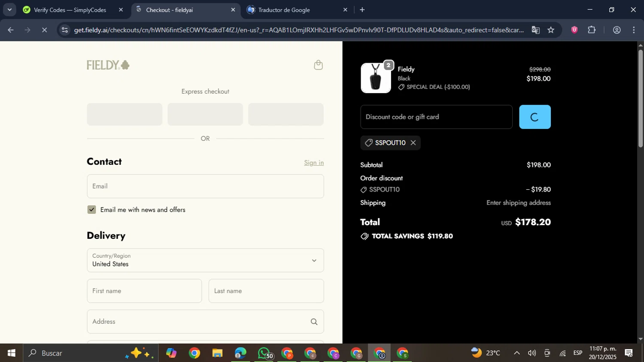Screen dimensions: 644x362
Task: Close the Verify Codes SimplyCodes tab
Action: (121, 9)
